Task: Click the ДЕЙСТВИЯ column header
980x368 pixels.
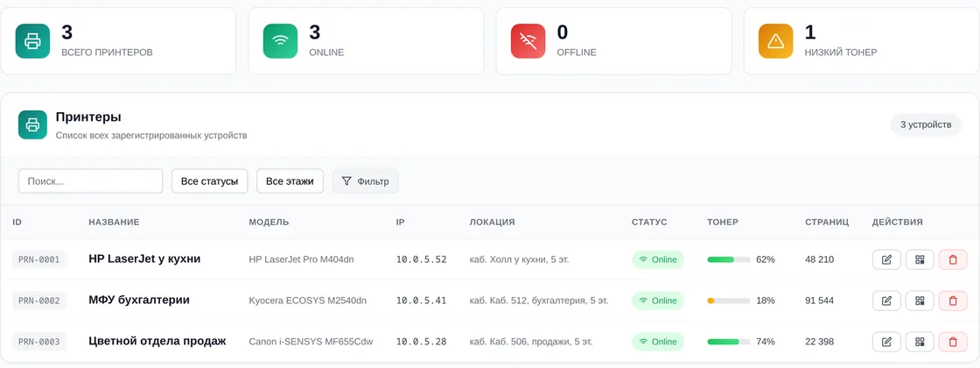Action: click(x=898, y=223)
